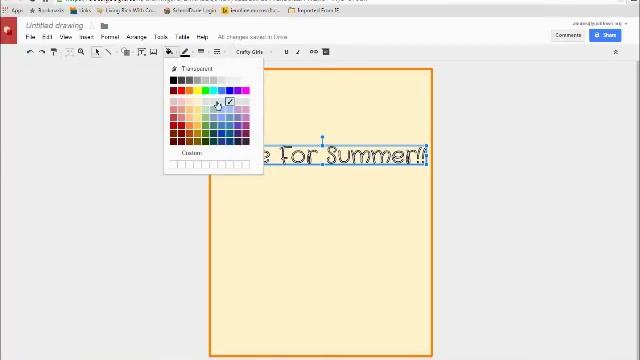Click the Insert comment icon in toolbar
This screenshot has height=360, width=640.
[326, 52]
